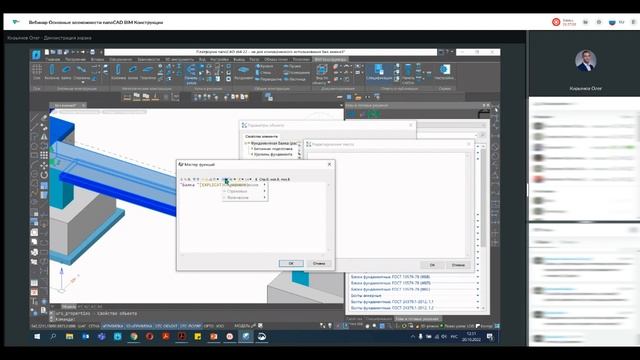Screen dimensions: 640x360
Task: Click the Модель layout tab below viewport
Action: (x=68, y=307)
